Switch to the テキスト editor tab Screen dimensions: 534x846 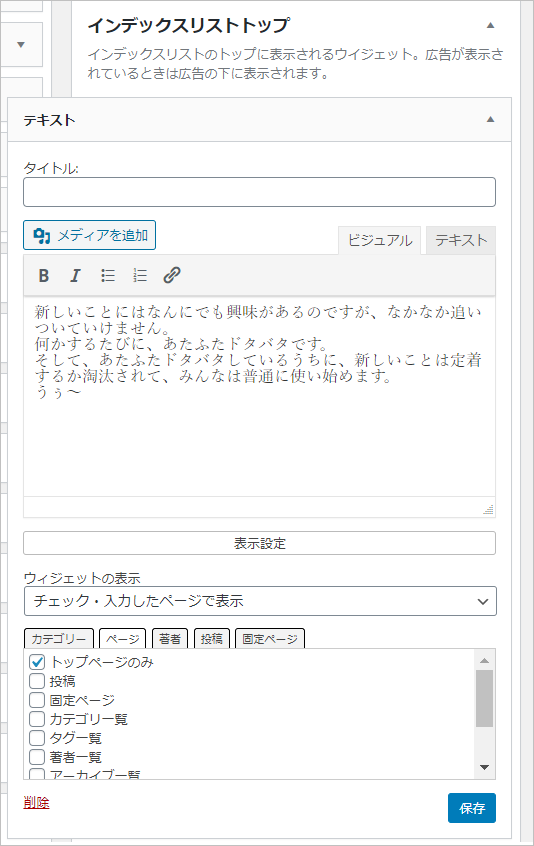tap(461, 241)
